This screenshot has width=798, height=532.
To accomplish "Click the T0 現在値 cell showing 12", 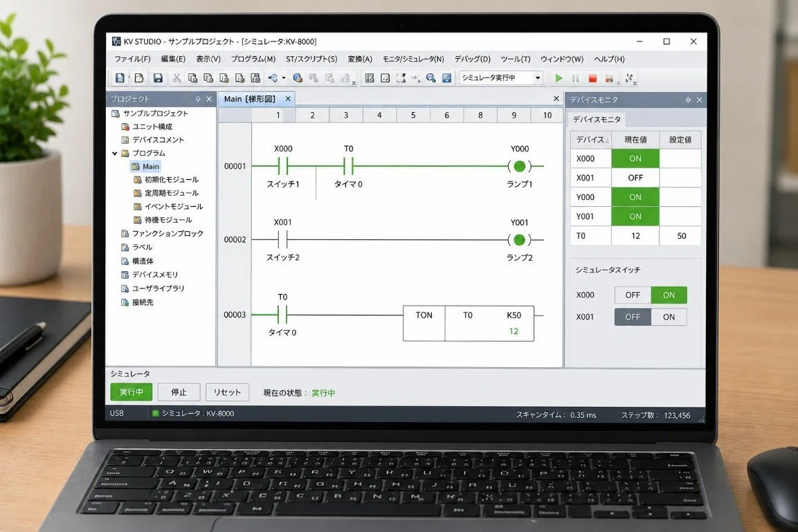I will [x=635, y=236].
